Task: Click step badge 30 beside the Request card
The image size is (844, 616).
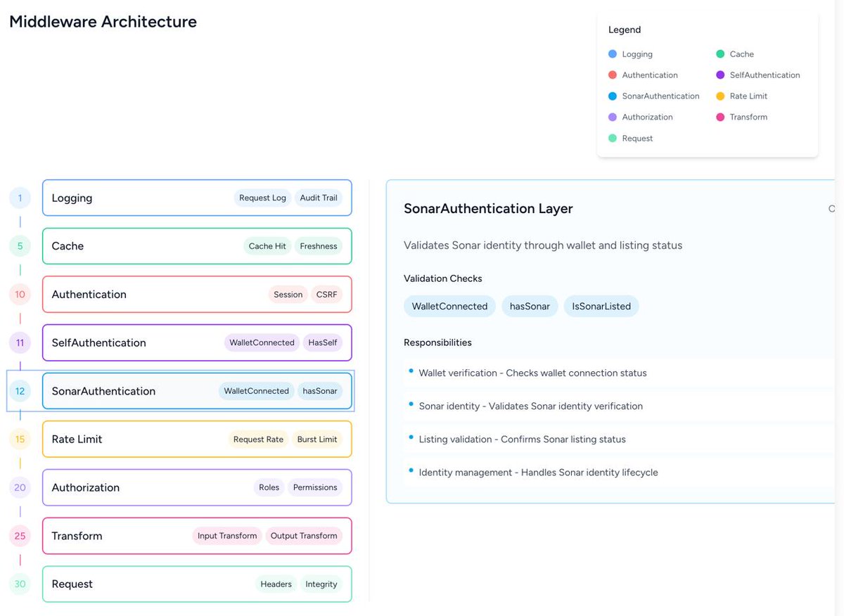Action: 19,584
